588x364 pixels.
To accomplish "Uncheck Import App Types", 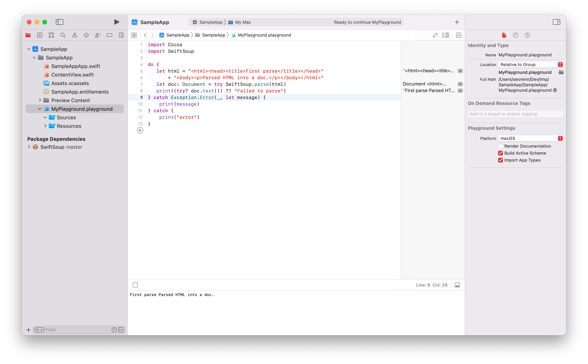I will pyautogui.click(x=500, y=160).
